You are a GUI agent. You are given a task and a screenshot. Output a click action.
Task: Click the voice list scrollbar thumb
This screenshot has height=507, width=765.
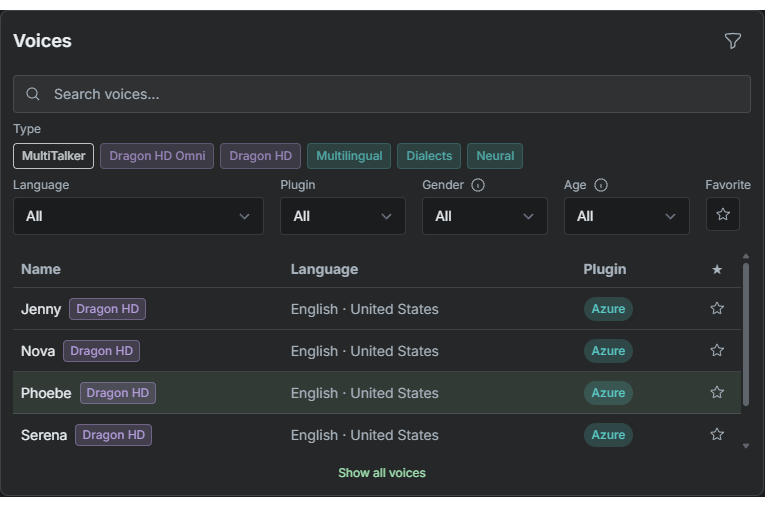[x=745, y=335]
